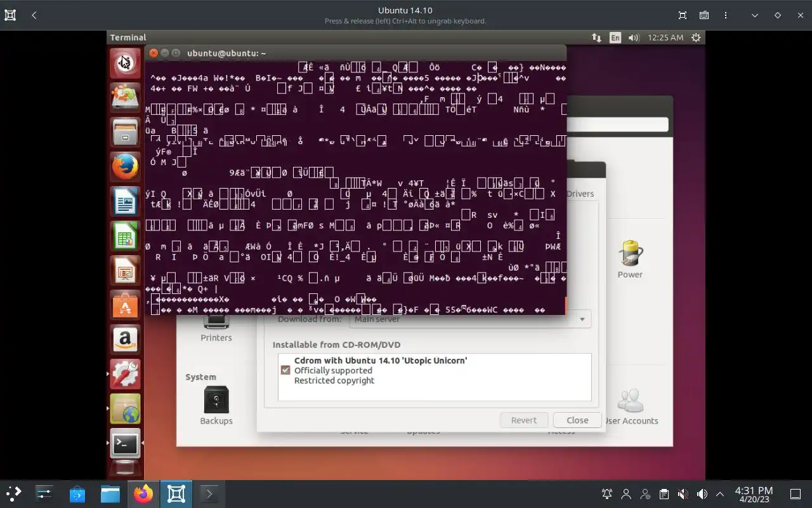Open LibreOffice Calc from the launcher

pyautogui.click(x=125, y=236)
